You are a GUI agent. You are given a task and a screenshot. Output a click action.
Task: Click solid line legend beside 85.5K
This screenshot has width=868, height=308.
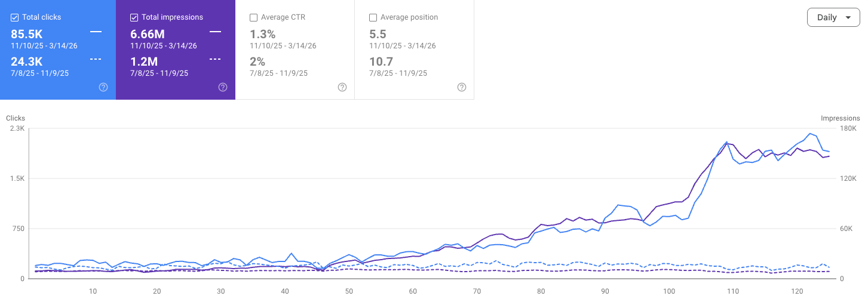[96, 31]
